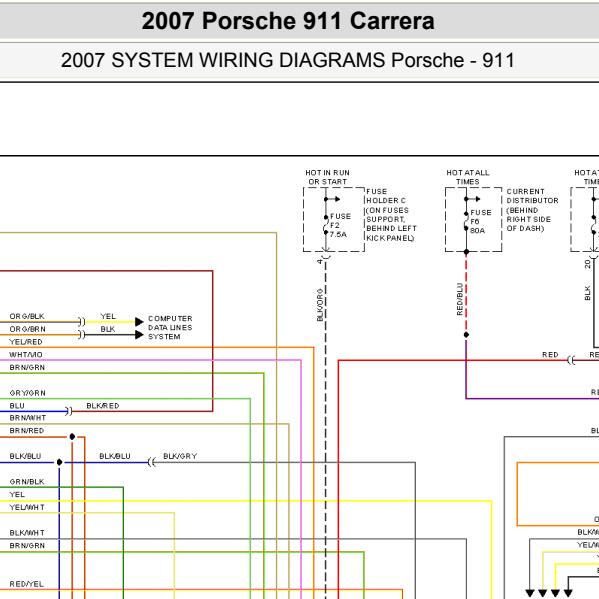Select the "FUSE F6 80A" label
This screenshot has width=599, height=599.
click(481, 222)
